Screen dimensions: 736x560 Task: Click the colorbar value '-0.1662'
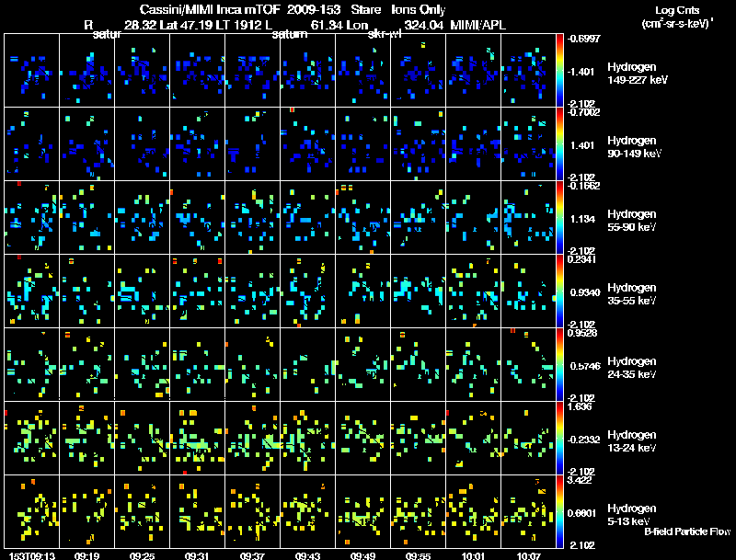(x=583, y=186)
